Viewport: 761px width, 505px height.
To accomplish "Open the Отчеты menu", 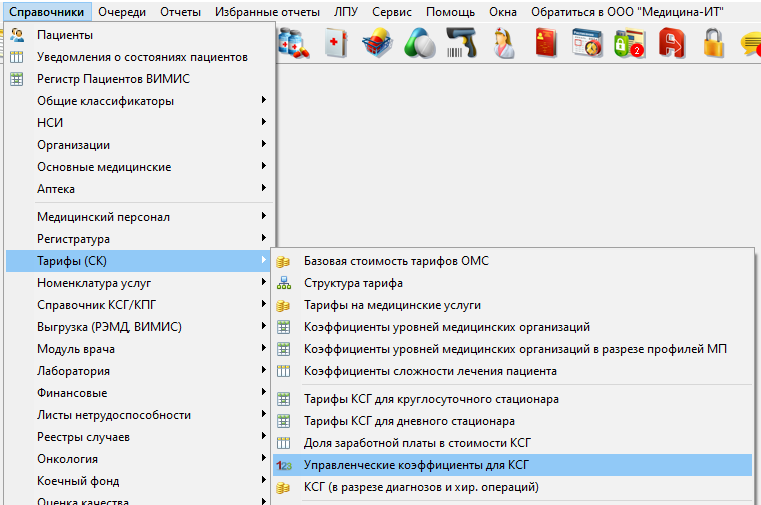I will [179, 12].
